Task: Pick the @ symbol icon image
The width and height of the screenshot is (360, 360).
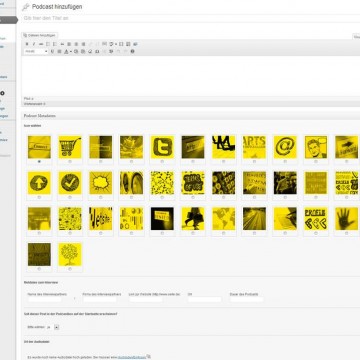Action: [285, 147]
